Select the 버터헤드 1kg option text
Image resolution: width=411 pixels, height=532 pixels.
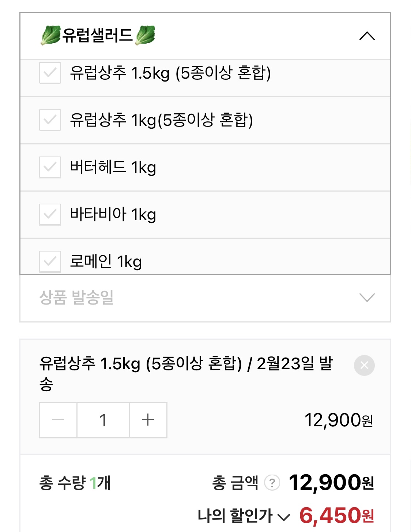(113, 167)
